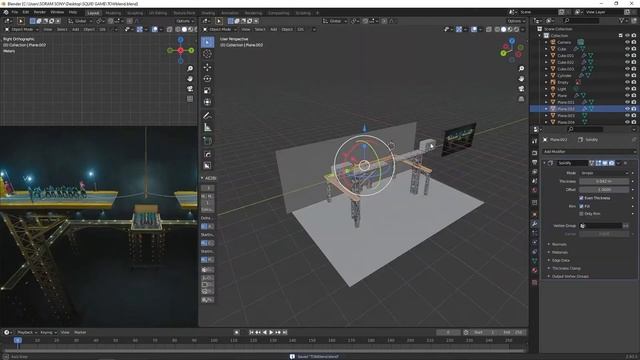Expand the Edge Data section
This screenshot has width=640, height=360.
tap(561, 260)
